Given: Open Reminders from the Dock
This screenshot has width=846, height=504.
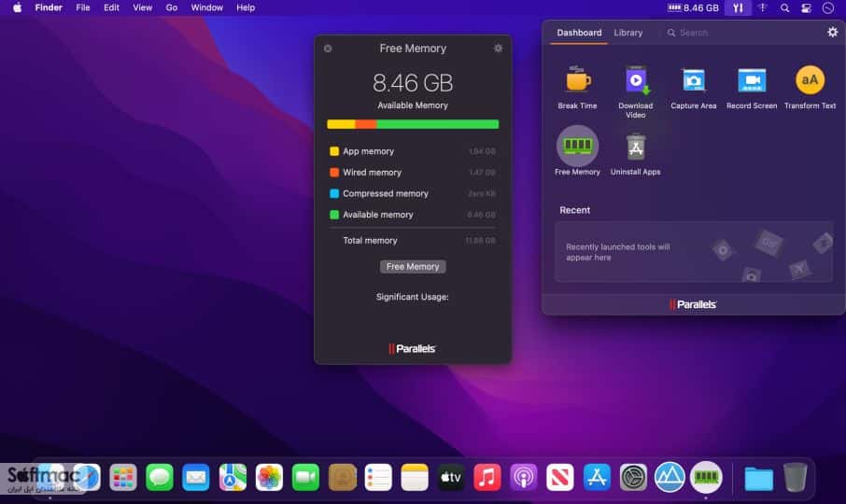Looking at the screenshot, I should (x=378, y=477).
